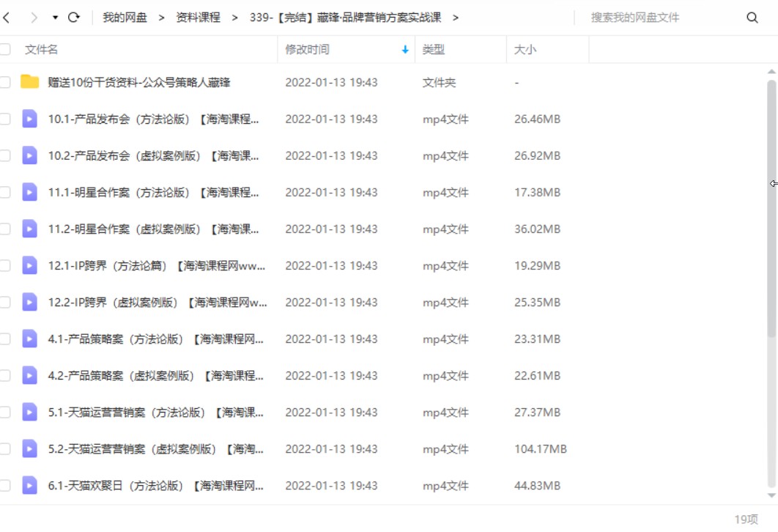Select file name 赠送10份干货资料-公众号策略人藏锋

pos(139,82)
